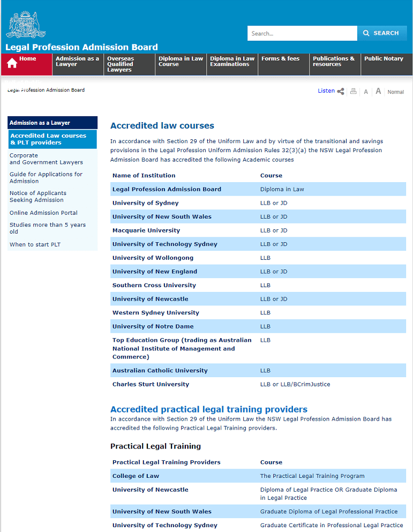Select Accredited Law courses & PLT providers
The image size is (413, 532).
point(52,139)
